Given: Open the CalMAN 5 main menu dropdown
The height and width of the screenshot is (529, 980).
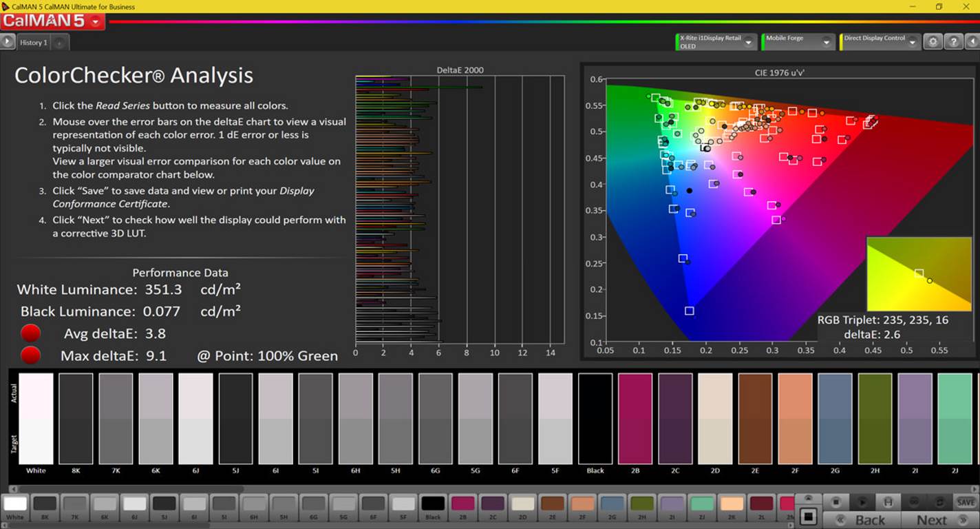Looking at the screenshot, I should (95, 21).
